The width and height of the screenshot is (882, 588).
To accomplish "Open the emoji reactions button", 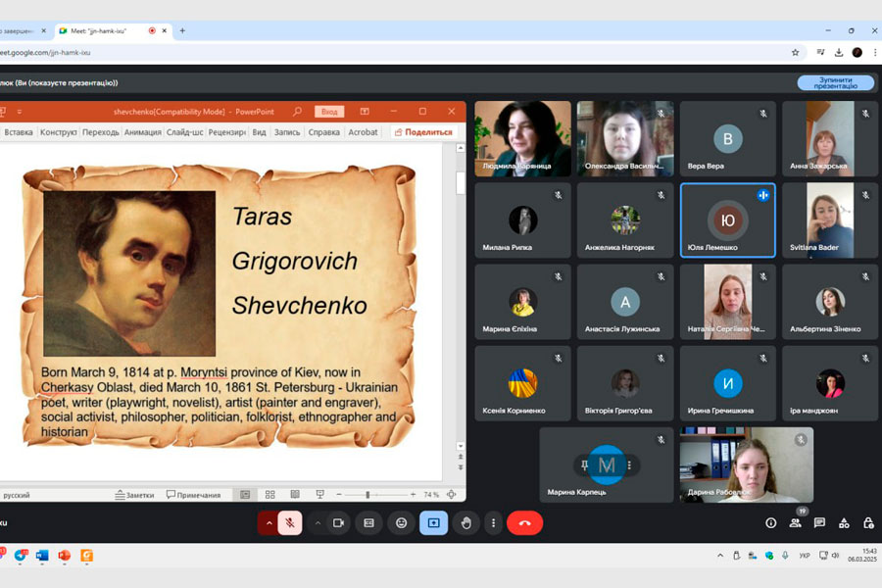I will 401,523.
